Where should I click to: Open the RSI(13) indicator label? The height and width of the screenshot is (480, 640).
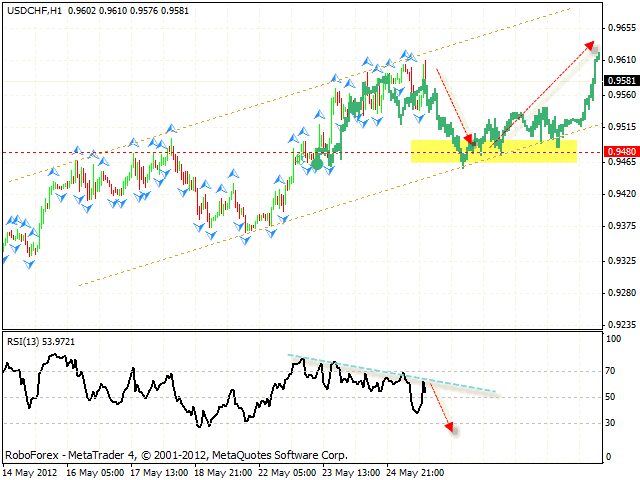pos(42,342)
